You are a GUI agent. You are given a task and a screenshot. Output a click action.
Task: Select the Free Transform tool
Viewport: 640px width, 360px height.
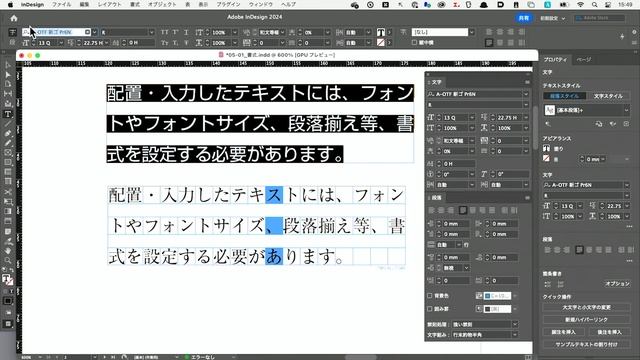coord(8,202)
